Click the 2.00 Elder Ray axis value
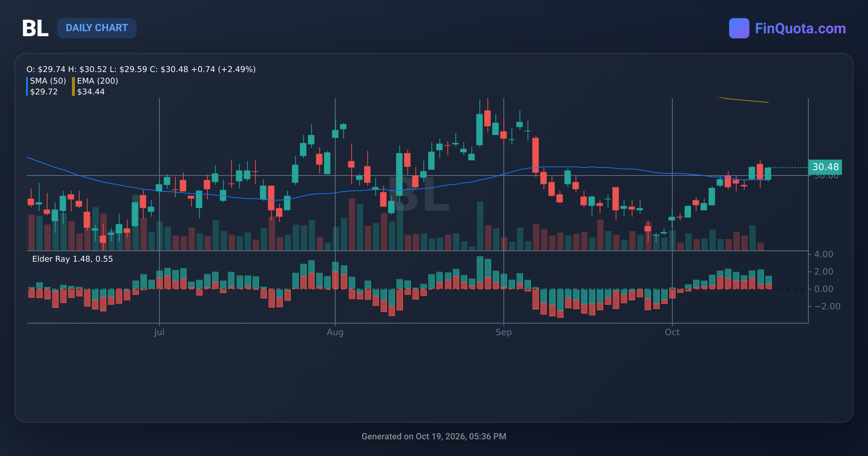Screen dimensions: 868x456 click(x=824, y=271)
